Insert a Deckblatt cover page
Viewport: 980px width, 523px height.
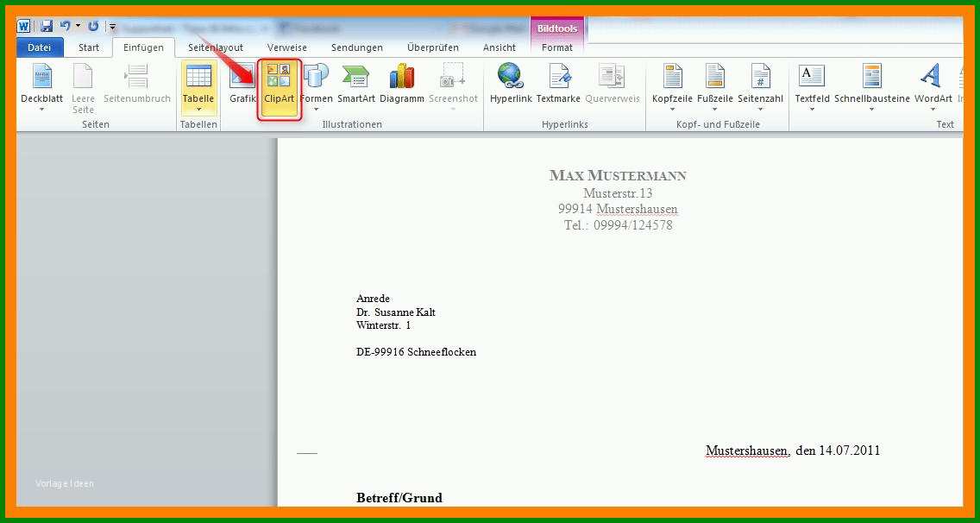click(x=42, y=84)
